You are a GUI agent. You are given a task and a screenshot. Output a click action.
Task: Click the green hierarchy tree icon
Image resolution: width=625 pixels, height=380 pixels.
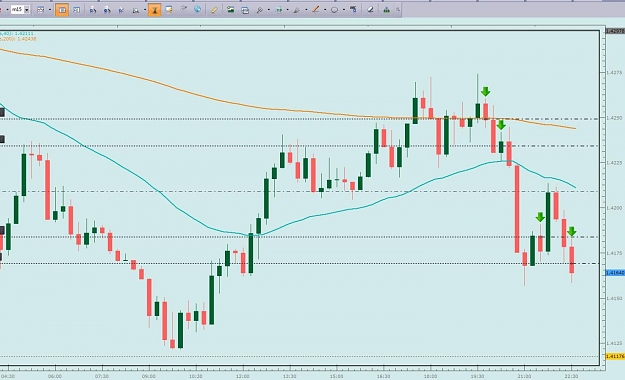[x=387, y=10]
